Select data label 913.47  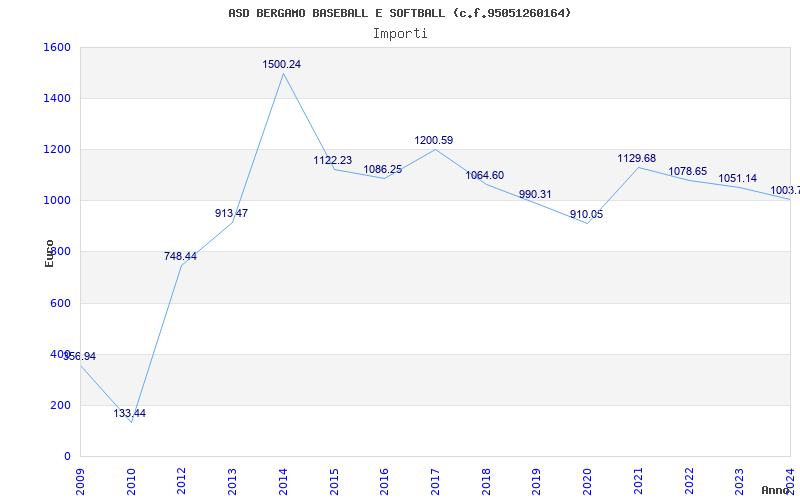[x=232, y=213]
